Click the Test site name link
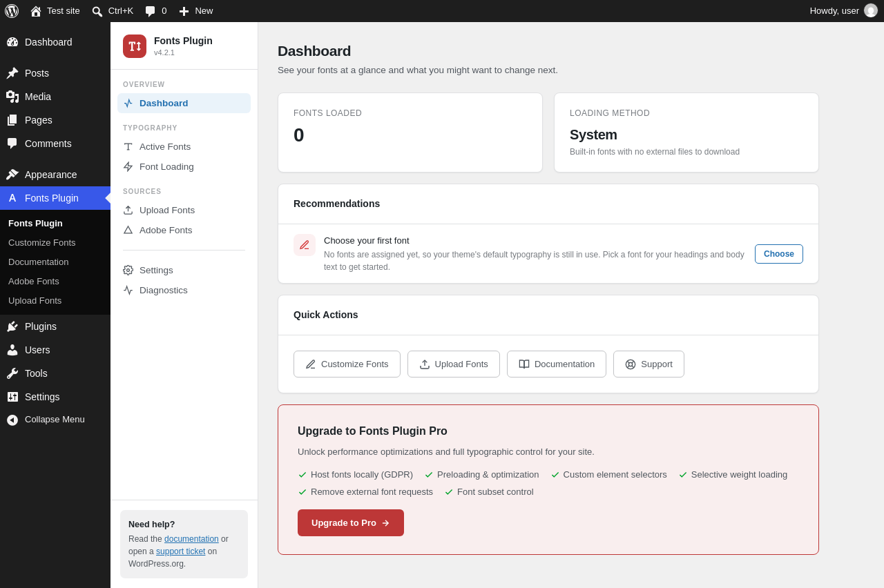 click(x=64, y=11)
